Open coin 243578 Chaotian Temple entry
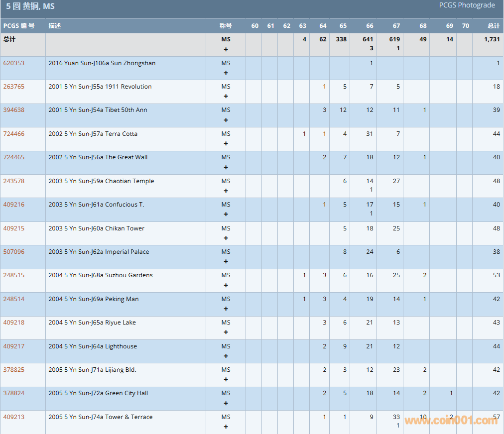Image resolution: width=504 pixels, height=434 pixels. tap(13, 181)
